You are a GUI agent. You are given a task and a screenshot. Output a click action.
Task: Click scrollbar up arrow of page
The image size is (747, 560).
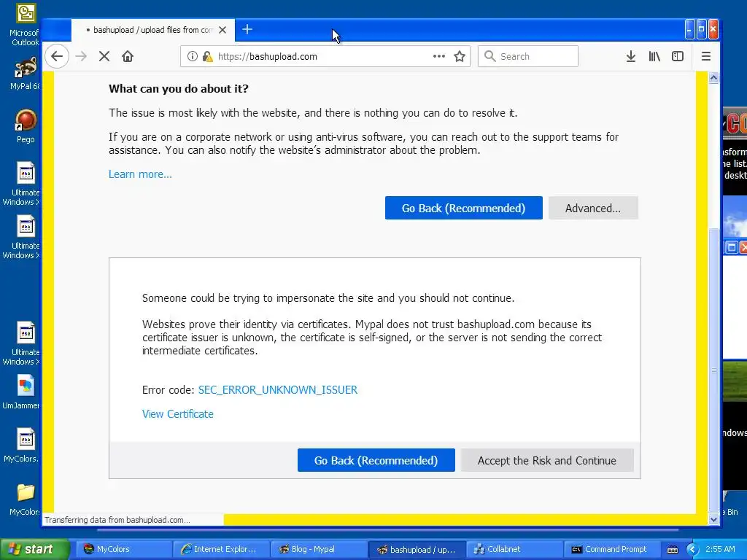(713, 77)
